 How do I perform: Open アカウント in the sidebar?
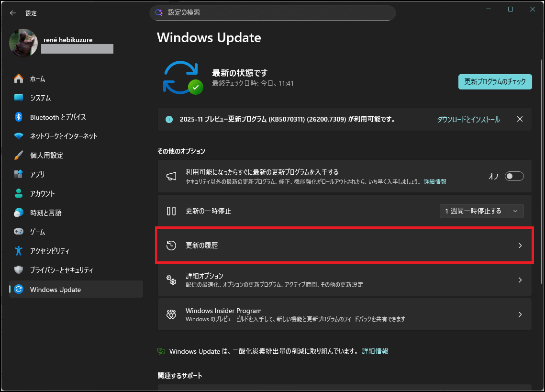tap(76, 194)
